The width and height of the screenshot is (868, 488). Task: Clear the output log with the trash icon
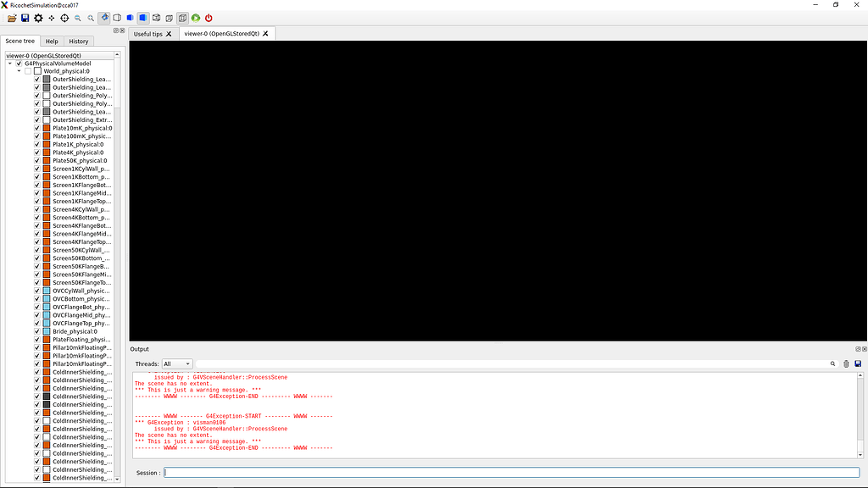[x=845, y=363]
